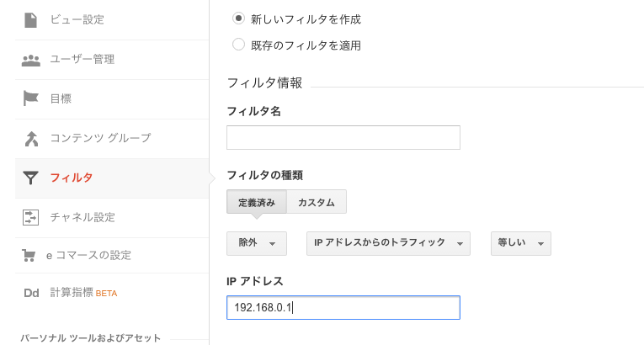
Task: Switch to the 定義済み filter type tab
Action: [257, 202]
